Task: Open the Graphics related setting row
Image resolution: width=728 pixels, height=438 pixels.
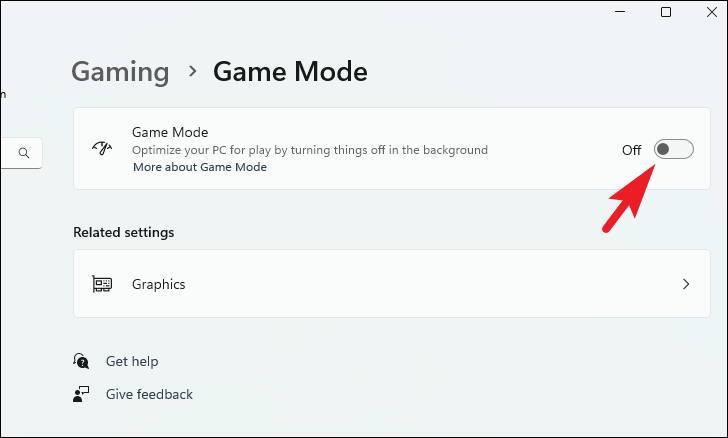Action: click(x=392, y=284)
